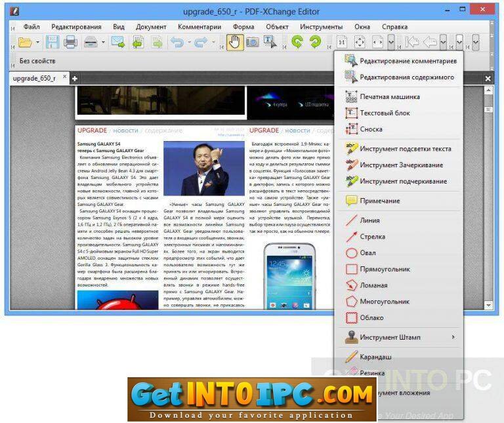The image size is (504, 423).
Task: Click the Без свойств properties label
Action: 37,61
